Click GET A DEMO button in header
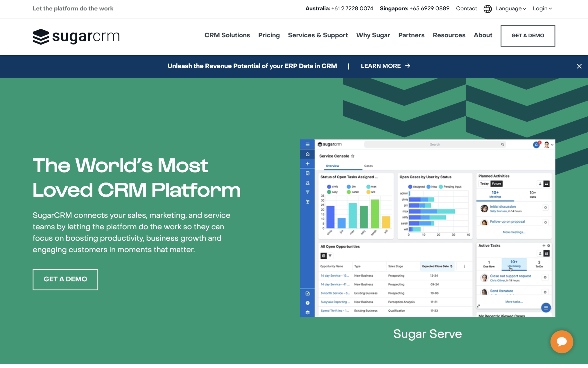Image resolution: width=588 pixels, height=368 pixels. [528, 36]
